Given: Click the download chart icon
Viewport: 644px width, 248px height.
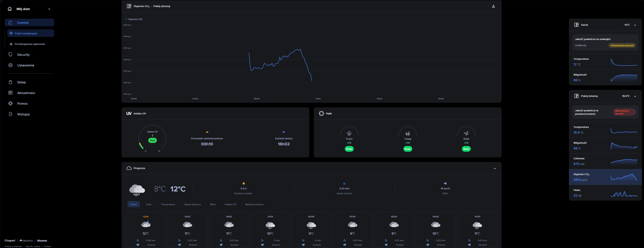Looking at the screenshot, I should tap(493, 6).
